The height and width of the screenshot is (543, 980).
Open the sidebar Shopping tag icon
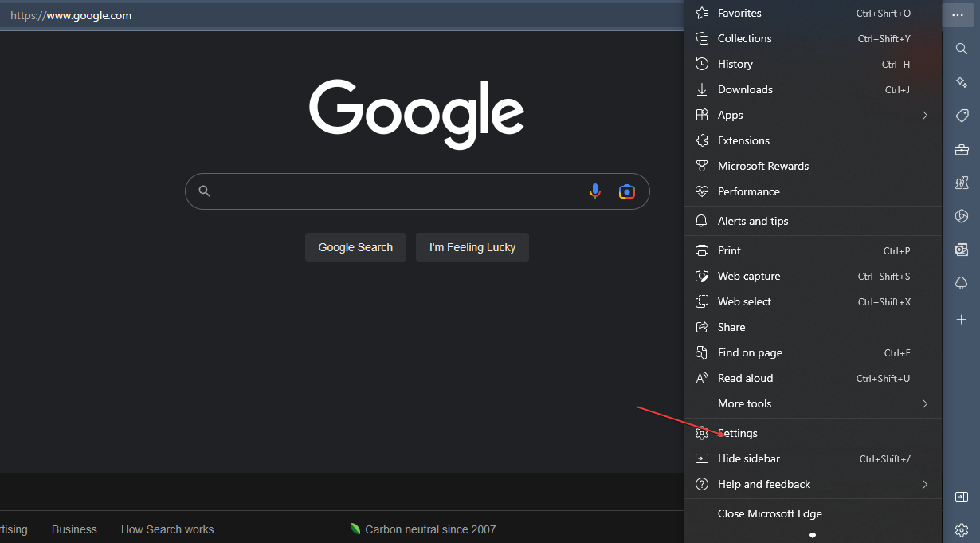(x=962, y=116)
